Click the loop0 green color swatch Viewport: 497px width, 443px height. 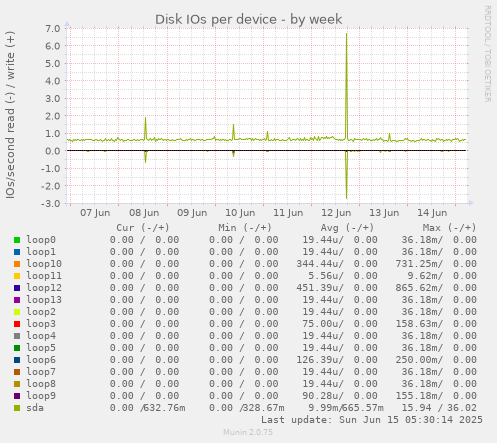[17, 240]
